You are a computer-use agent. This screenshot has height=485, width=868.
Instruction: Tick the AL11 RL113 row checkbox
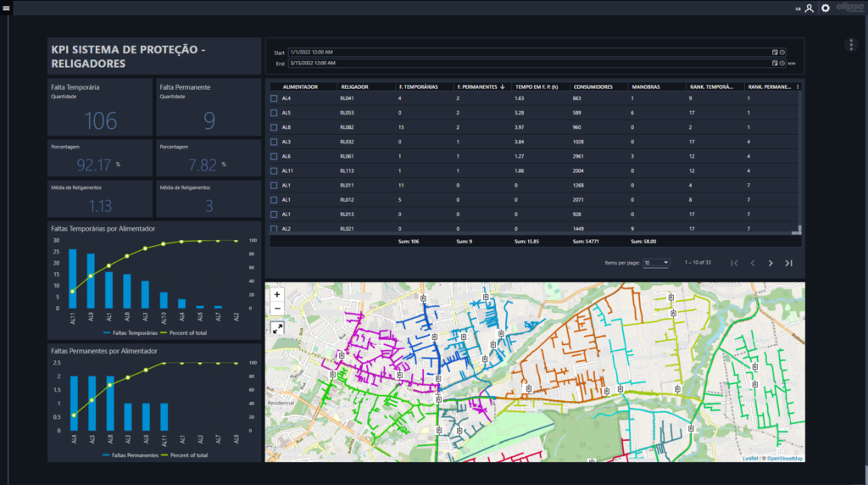click(x=274, y=171)
